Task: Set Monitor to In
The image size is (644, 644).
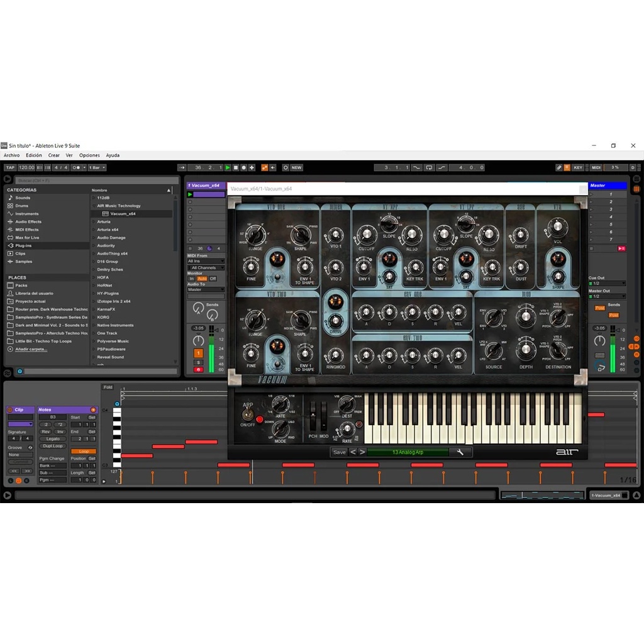Action: (191, 279)
